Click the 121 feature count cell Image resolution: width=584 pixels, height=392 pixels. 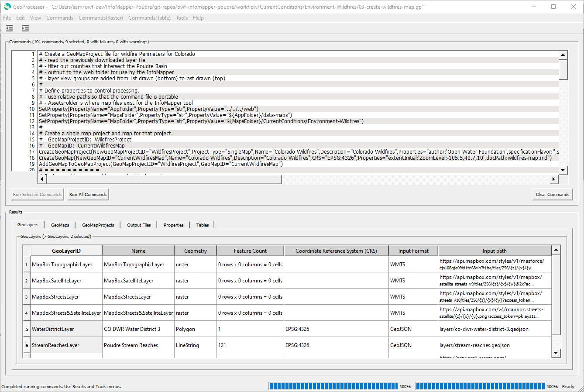point(250,345)
